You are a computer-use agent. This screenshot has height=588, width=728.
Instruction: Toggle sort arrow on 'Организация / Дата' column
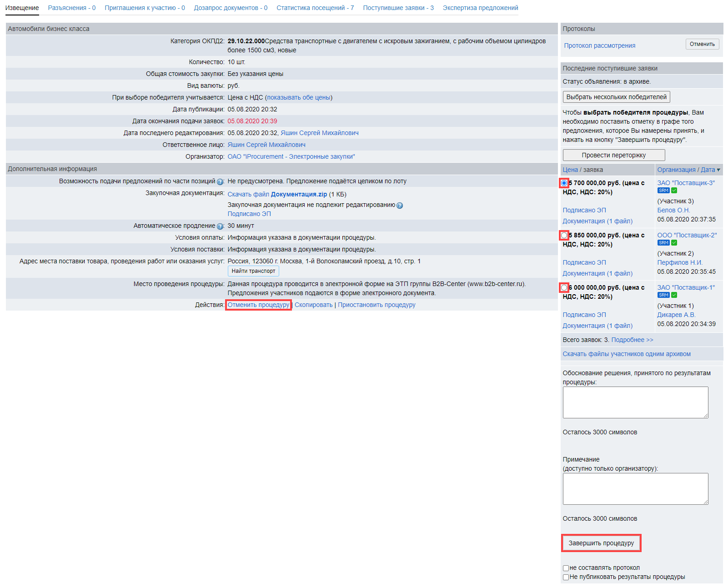tap(718, 170)
